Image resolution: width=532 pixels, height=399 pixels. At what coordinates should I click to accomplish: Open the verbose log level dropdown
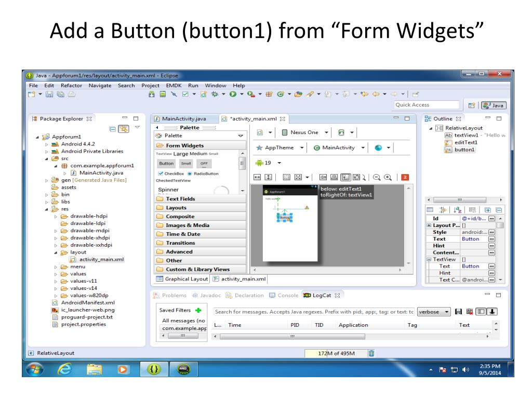[x=434, y=312]
